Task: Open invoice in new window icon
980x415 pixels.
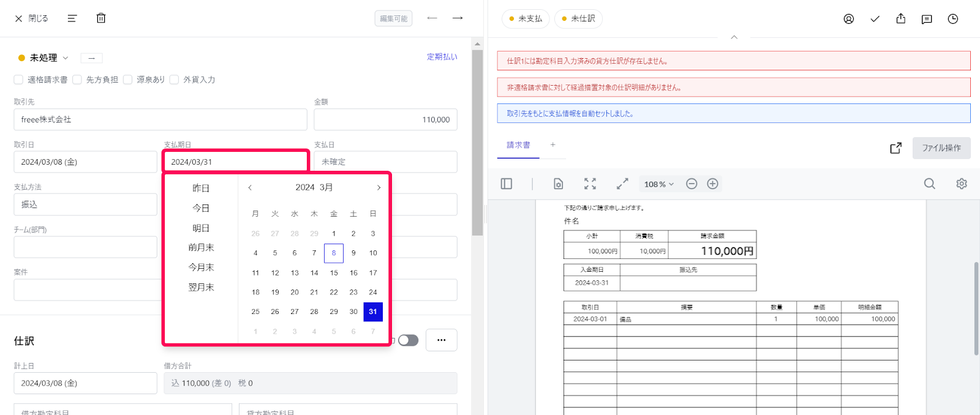Action: pyautogui.click(x=895, y=148)
